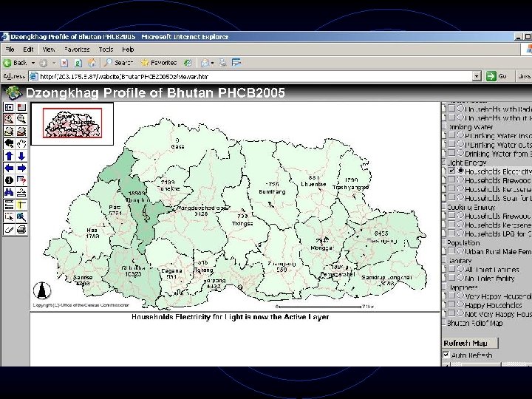
Task: Click the Refresh Map button
Action: click(470, 343)
